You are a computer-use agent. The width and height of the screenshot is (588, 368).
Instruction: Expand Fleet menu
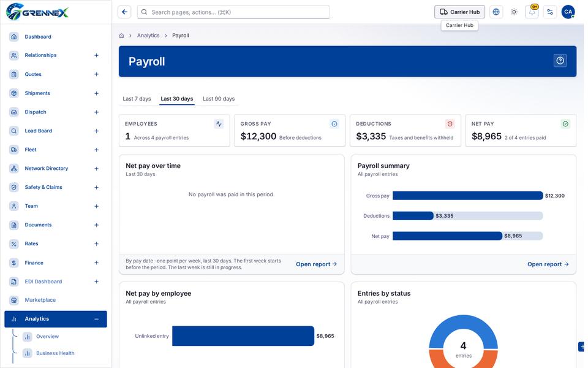96,150
